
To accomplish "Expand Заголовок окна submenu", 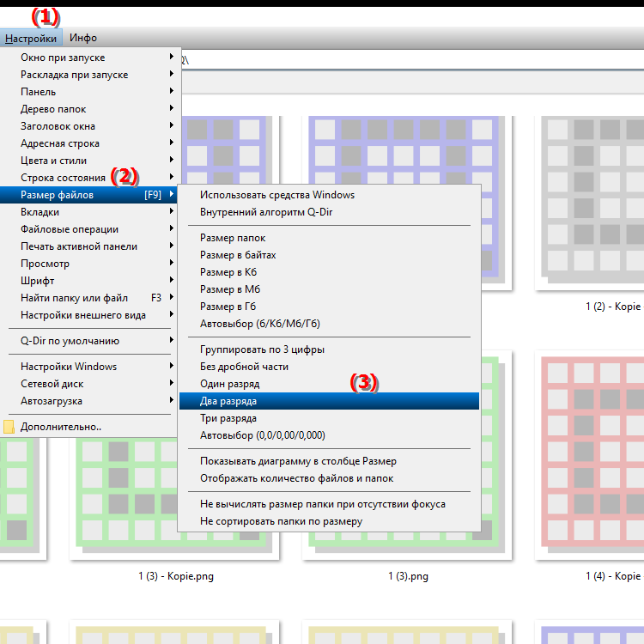I will (88, 126).
